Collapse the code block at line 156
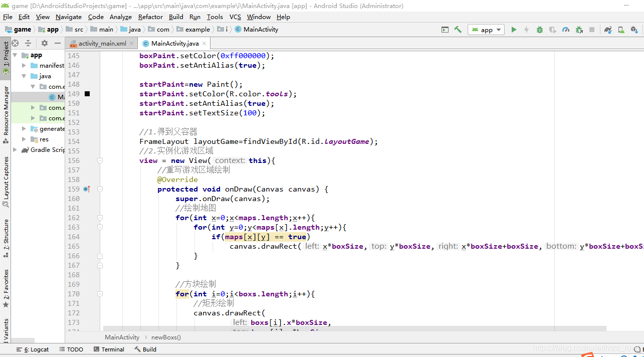Screen dimensions: 644x357 (x=100, y=160)
